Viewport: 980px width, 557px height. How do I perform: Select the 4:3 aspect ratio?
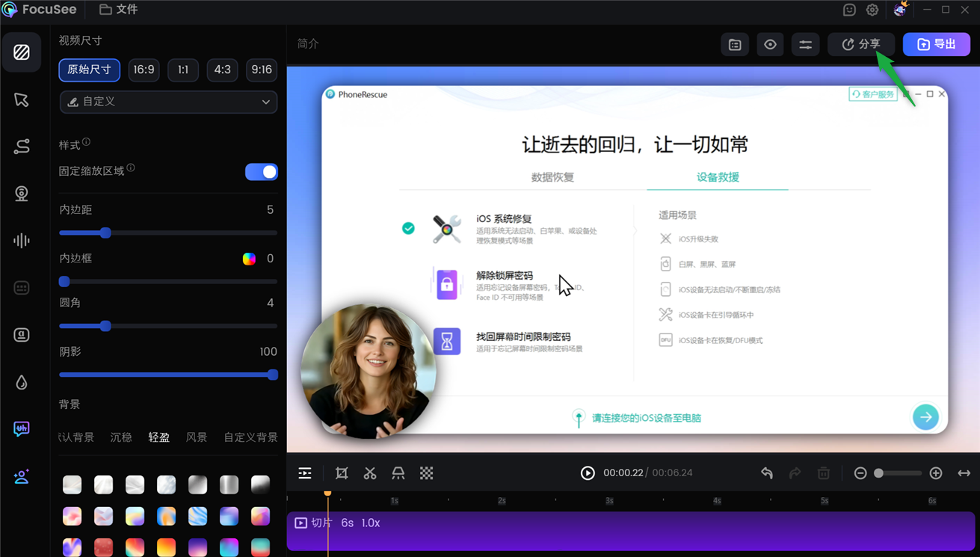222,70
